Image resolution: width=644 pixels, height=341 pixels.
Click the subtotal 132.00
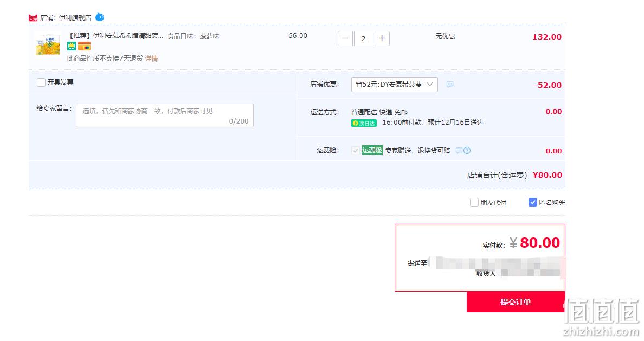coord(547,37)
